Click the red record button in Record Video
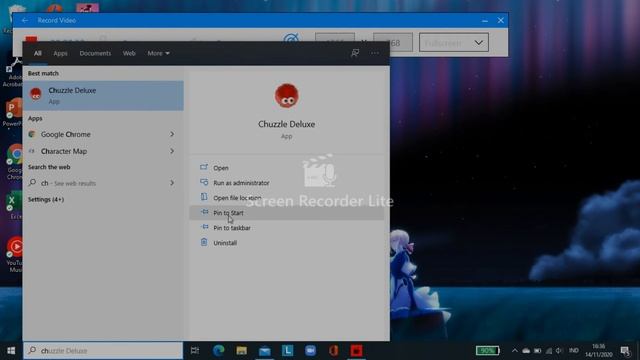 coord(31,40)
